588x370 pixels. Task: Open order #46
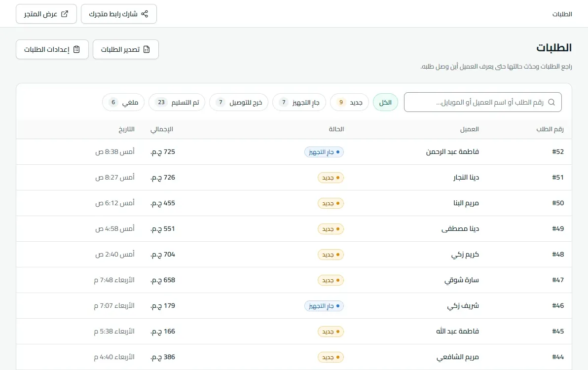(558, 306)
